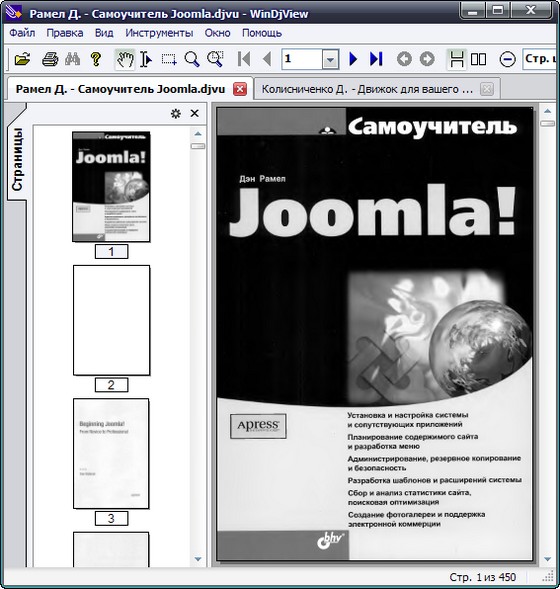The height and width of the screenshot is (589, 560).
Task: Click the page label 1 under thumbnail
Action: [x=111, y=251]
